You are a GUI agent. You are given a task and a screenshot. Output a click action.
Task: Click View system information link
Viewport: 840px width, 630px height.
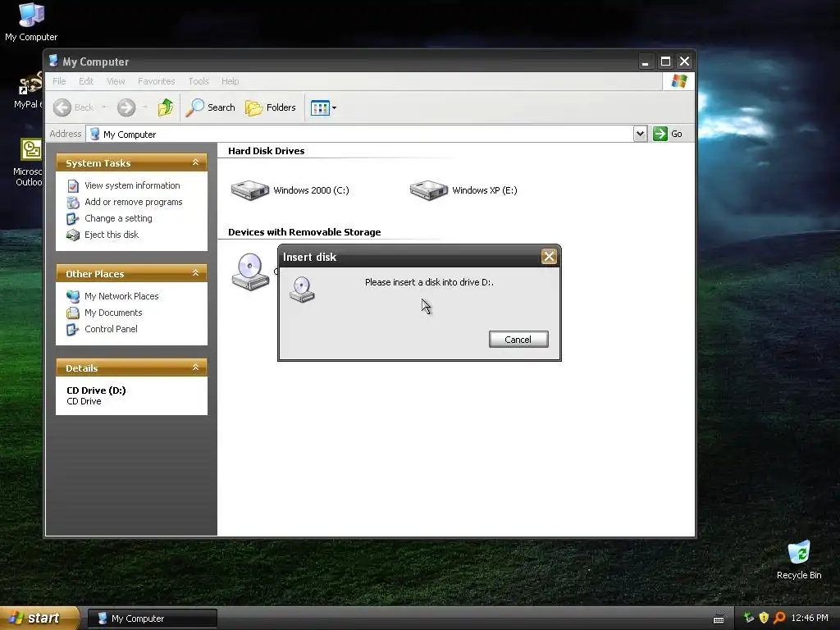[132, 185]
